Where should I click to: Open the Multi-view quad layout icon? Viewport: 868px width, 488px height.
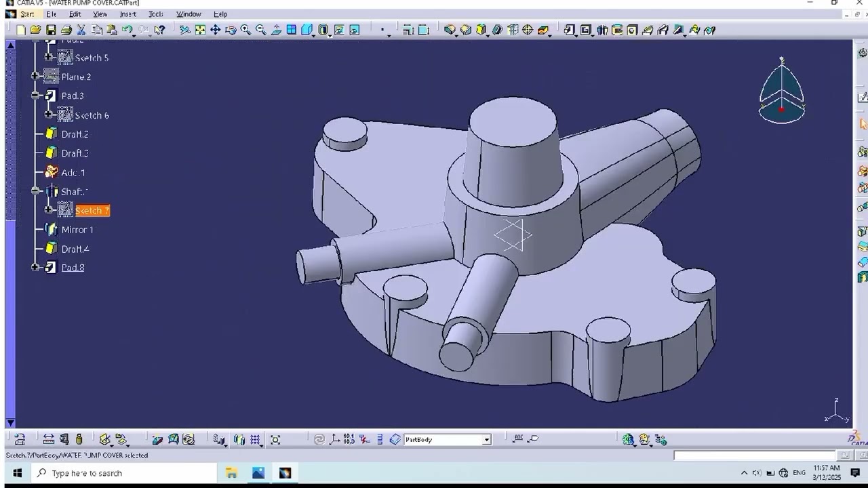292,30
